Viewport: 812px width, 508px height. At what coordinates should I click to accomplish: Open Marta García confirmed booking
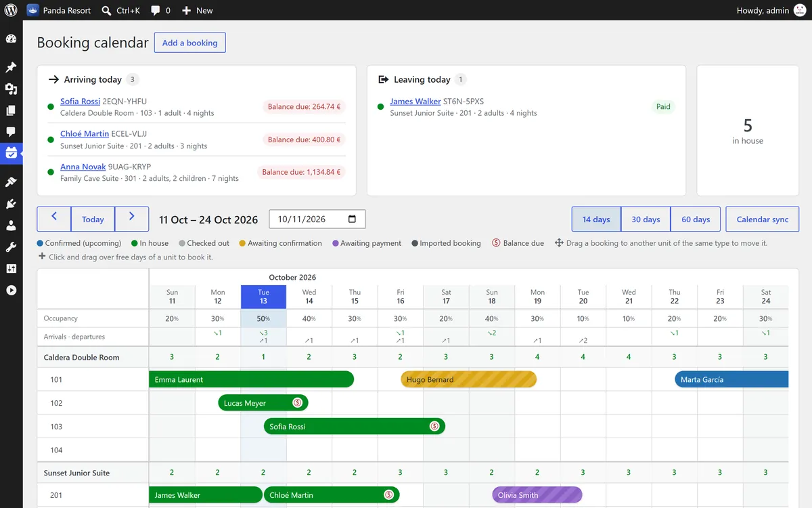click(x=731, y=379)
